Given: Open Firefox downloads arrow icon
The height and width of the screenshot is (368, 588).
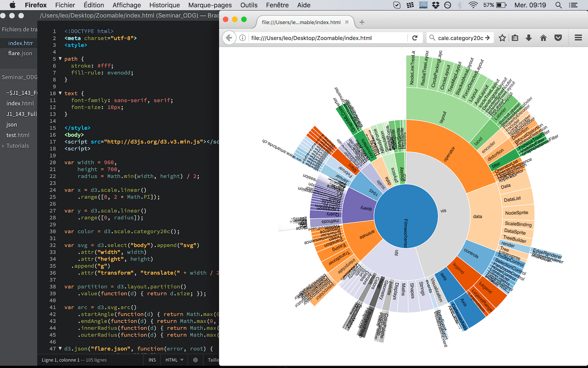Looking at the screenshot, I should 529,38.
